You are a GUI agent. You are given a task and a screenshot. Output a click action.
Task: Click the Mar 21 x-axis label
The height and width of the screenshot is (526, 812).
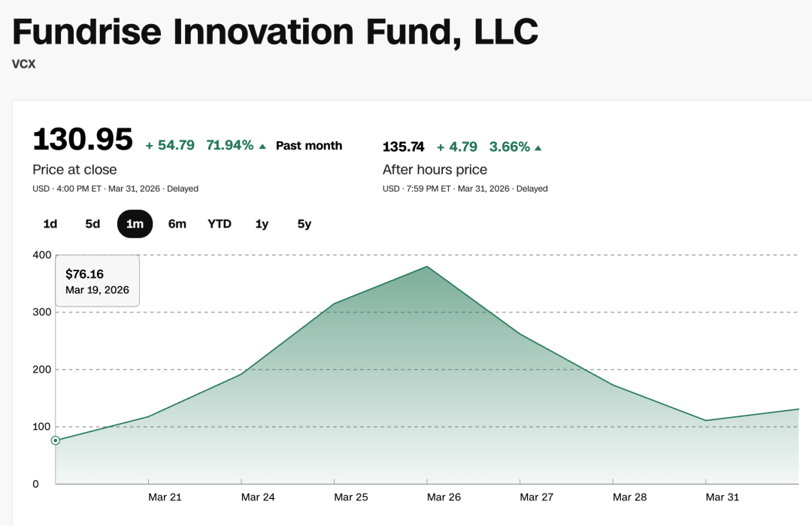point(164,497)
